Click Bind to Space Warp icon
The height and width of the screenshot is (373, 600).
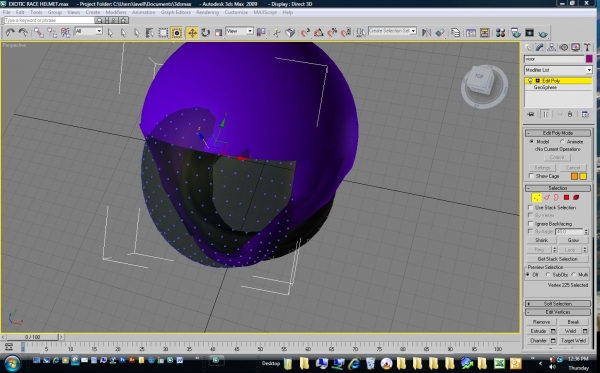pos(65,33)
